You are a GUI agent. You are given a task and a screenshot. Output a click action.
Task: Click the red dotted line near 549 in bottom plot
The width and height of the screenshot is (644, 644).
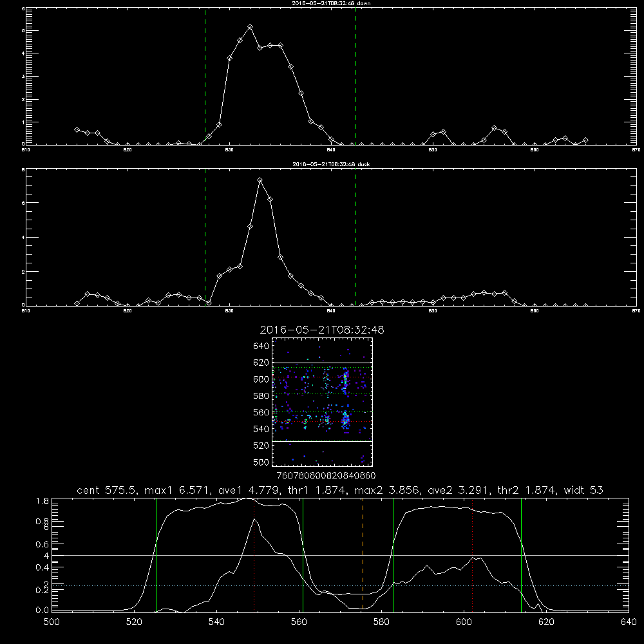[254, 554]
